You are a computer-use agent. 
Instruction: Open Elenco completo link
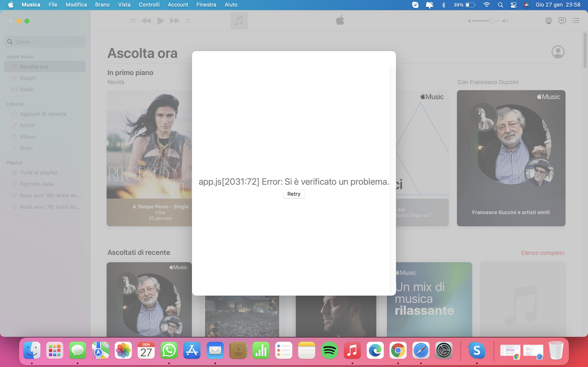pyautogui.click(x=542, y=253)
